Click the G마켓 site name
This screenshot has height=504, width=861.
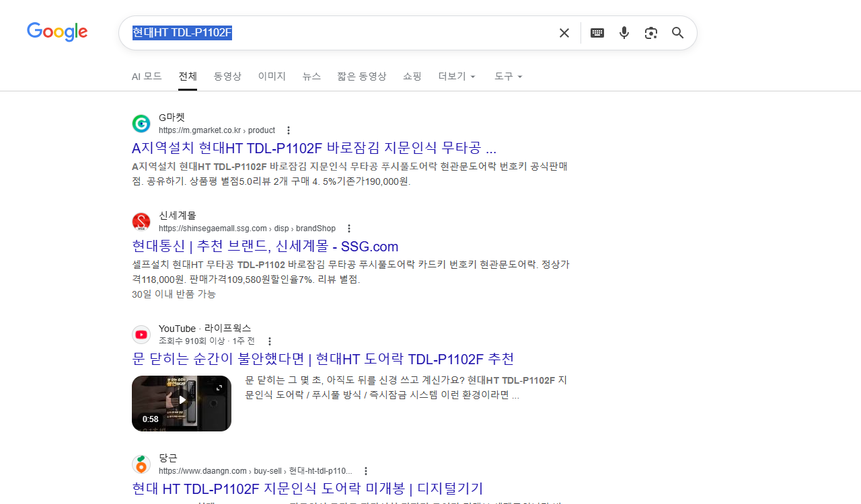tap(172, 117)
